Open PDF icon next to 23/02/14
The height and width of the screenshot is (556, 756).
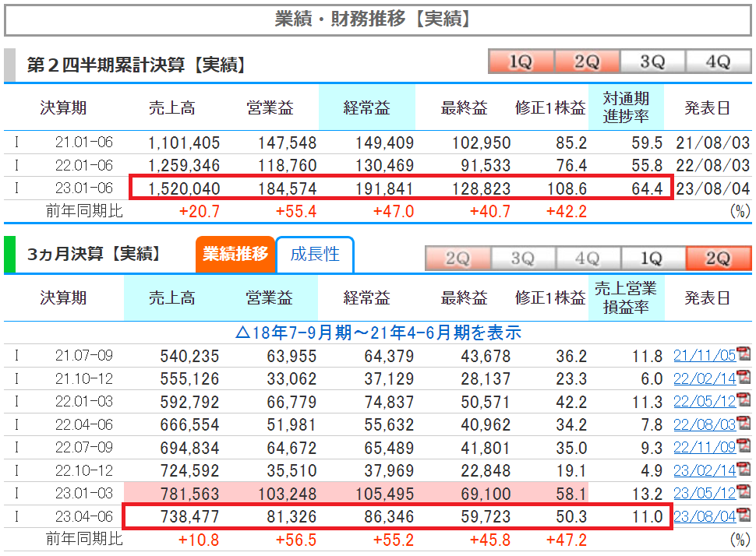pyautogui.click(x=744, y=469)
